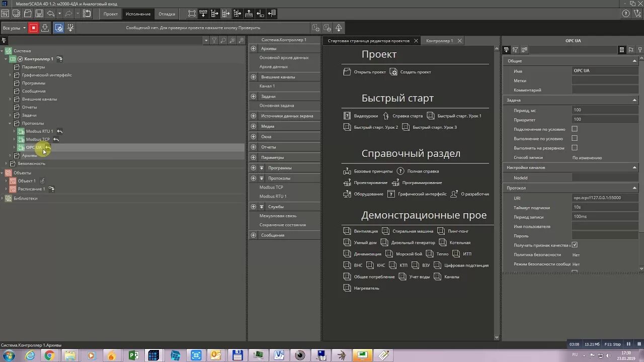Click the Check project icon
The width and height of the screenshot is (644, 362).
(x=59, y=28)
